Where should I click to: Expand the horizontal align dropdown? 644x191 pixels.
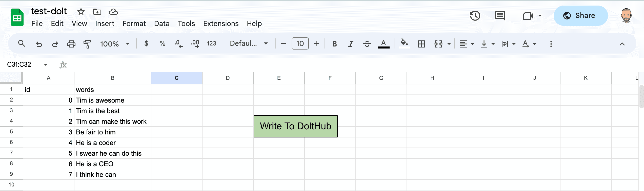coord(467,44)
